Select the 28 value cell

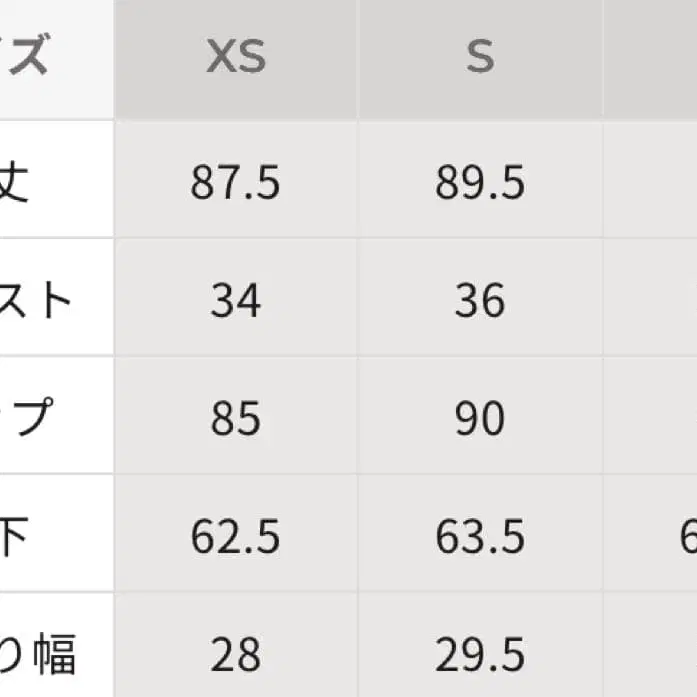coord(236,655)
